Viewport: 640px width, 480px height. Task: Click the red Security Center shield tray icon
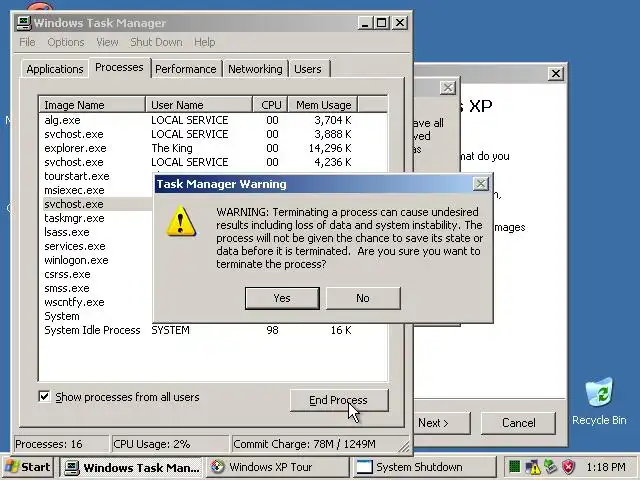coord(569,467)
